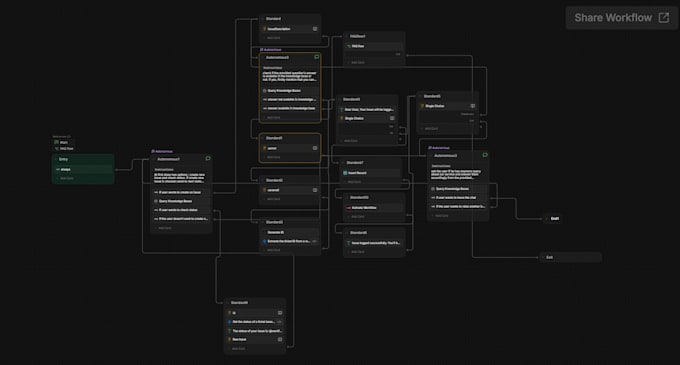
Task: Select the Raw Input card
Action: pos(255,339)
